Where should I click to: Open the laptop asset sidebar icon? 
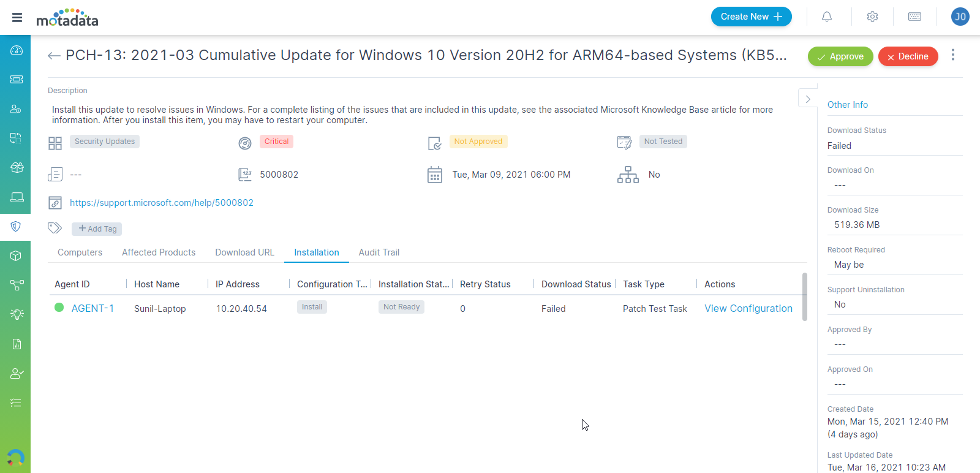[17, 197]
